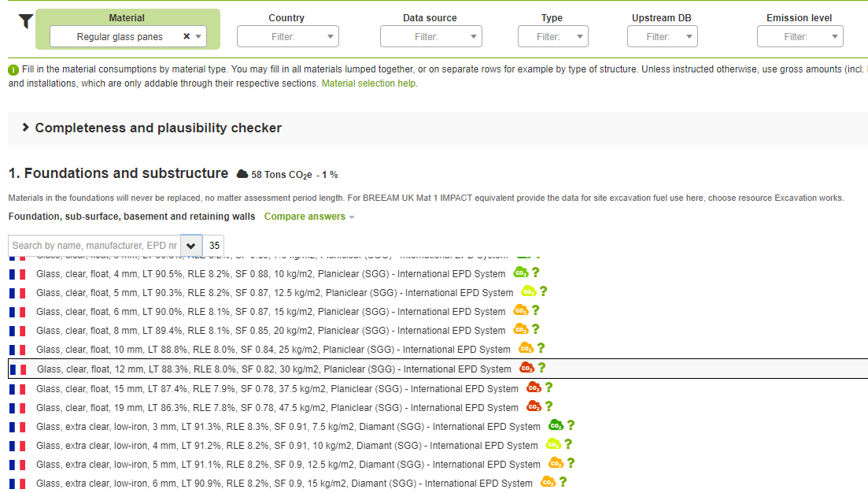Select Glass extra clear low-iron 5 mm Diamant
868x493 pixels.
tap(288, 464)
